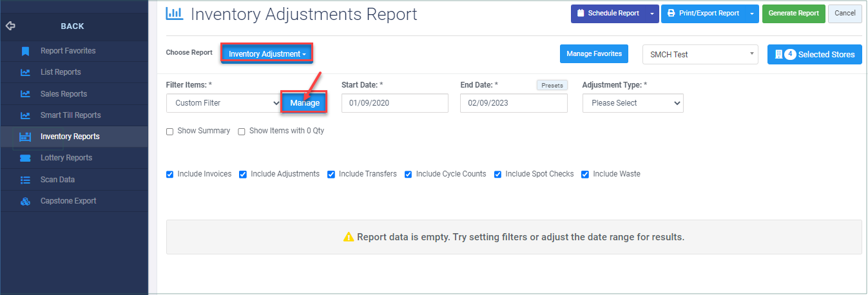
Task: Enable the Show Summary checkbox
Action: click(170, 131)
